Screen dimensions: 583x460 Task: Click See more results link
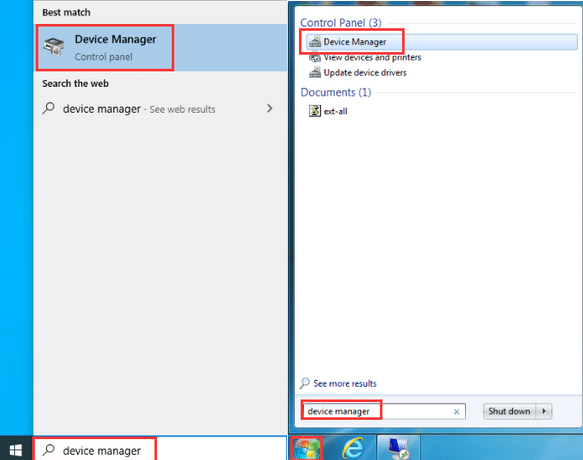point(345,383)
